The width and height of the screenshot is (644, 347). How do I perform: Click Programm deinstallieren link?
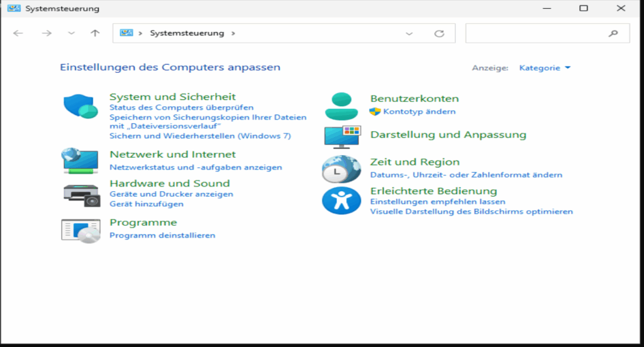pyautogui.click(x=162, y=235)
